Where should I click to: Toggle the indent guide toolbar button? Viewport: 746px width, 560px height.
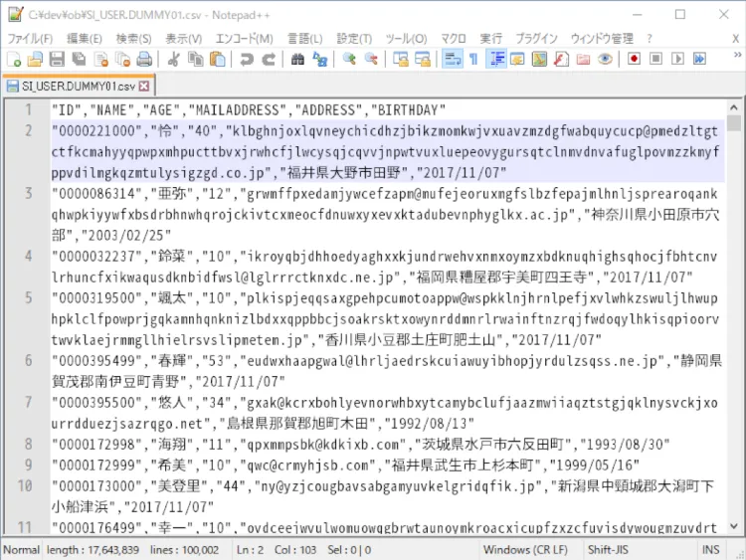click(x=495, y=59)
